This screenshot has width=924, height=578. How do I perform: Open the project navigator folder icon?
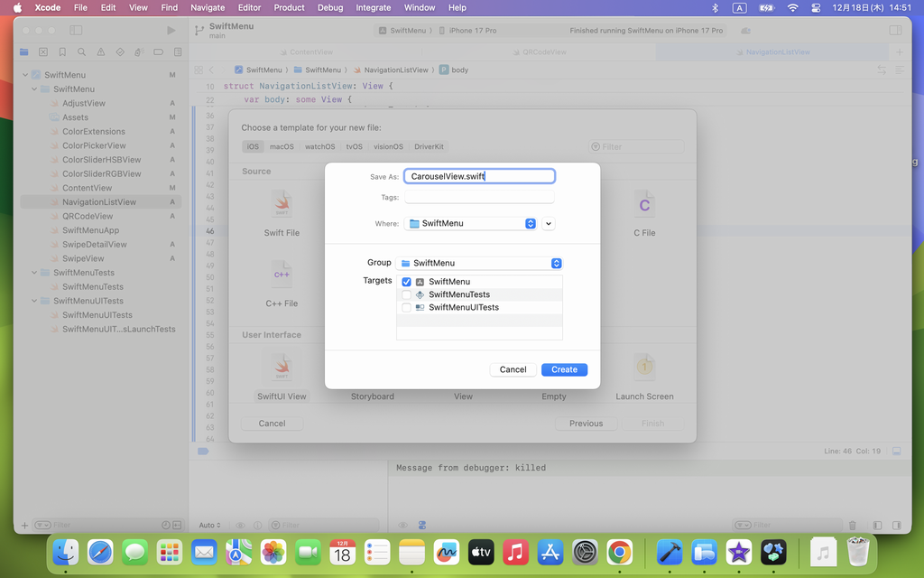24,52
